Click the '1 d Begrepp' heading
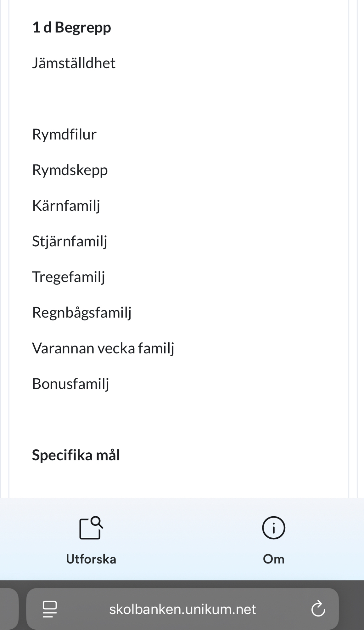Viewport: 364px width, 630px height. tap(72, 28)
